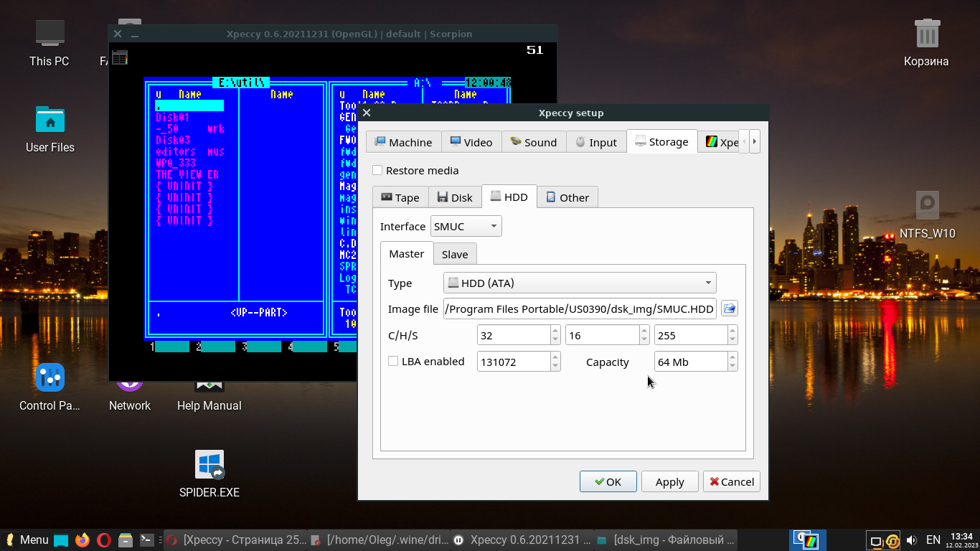Launch Firefox from taskbar
This screenshot has width=980, height=551.
[x=83, y=540]
